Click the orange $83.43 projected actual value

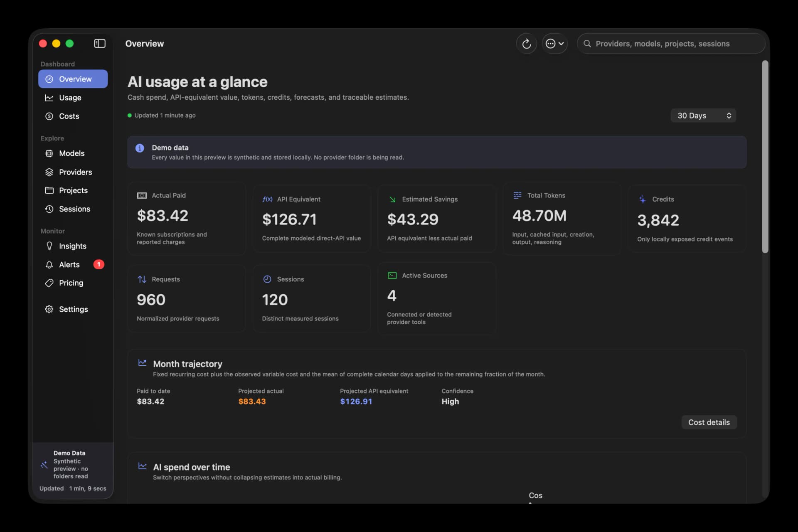252,401
